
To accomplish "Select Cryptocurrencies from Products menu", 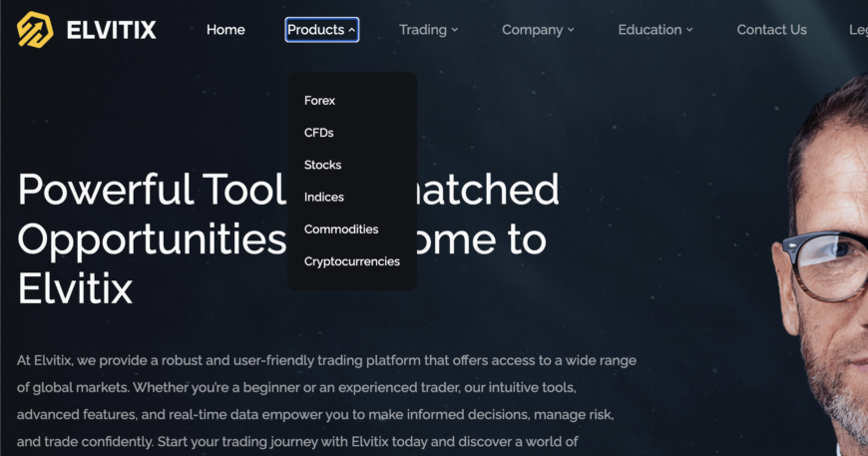I will 351,261.
